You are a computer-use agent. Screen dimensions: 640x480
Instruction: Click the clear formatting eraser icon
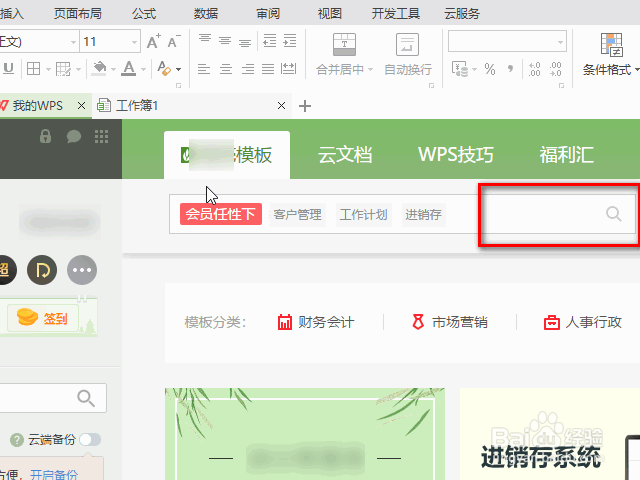(164, 69)
